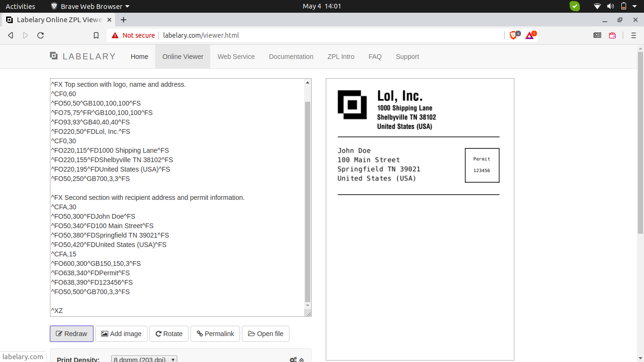This screenshot has height=362, width=644.
Task: Generate a Permalink for the label
Action: coord(215,333)
